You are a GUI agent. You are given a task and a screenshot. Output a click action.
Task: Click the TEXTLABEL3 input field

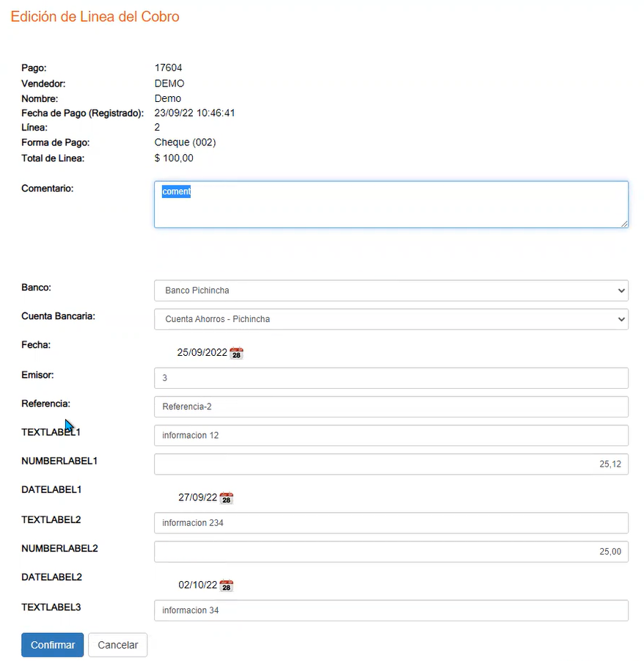tap(391, 610)
